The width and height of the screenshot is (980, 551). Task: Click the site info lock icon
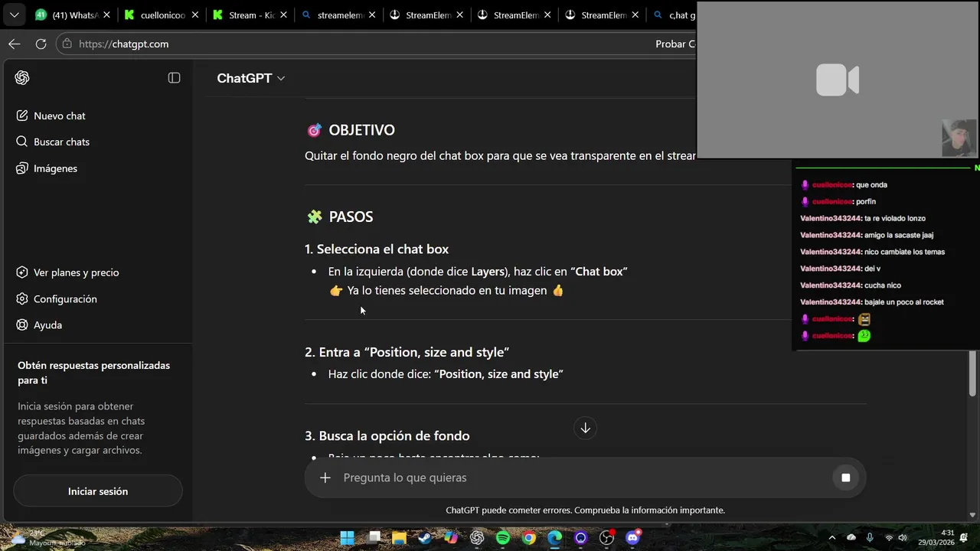(x=67, y=44)
